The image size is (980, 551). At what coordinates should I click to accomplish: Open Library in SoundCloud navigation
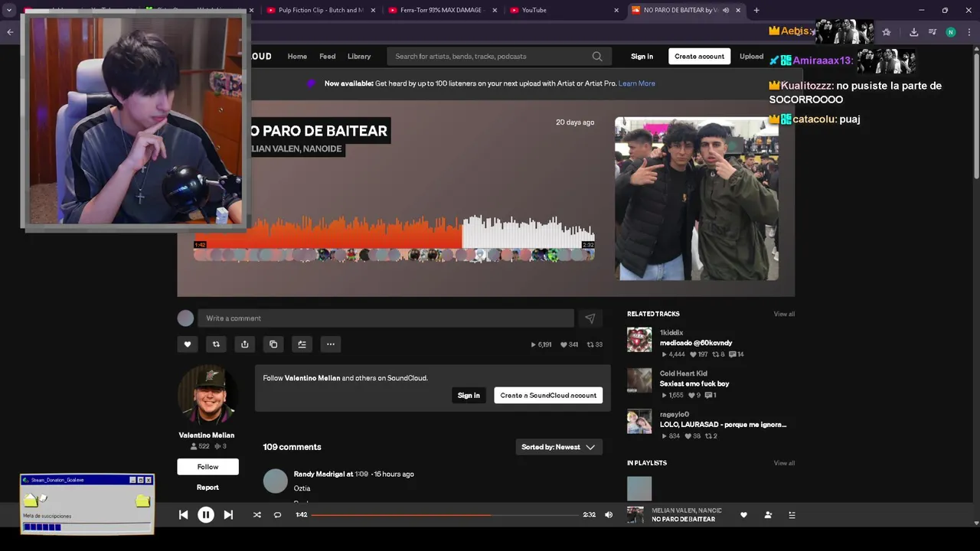pyautogui.click(x=359, y=57)
